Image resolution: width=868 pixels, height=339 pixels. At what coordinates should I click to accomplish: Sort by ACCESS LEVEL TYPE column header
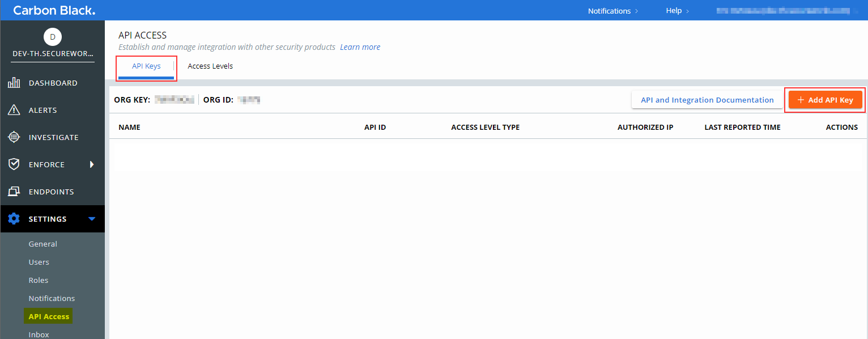click(x=485, y=127)
